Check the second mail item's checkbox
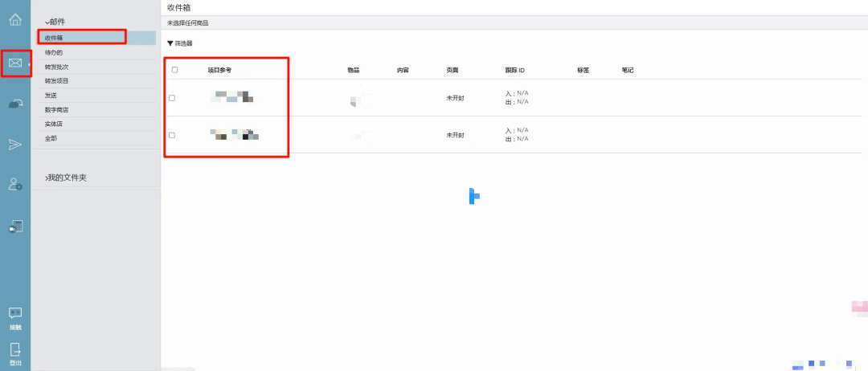This screenshot has height=371, width=868. 172,135
